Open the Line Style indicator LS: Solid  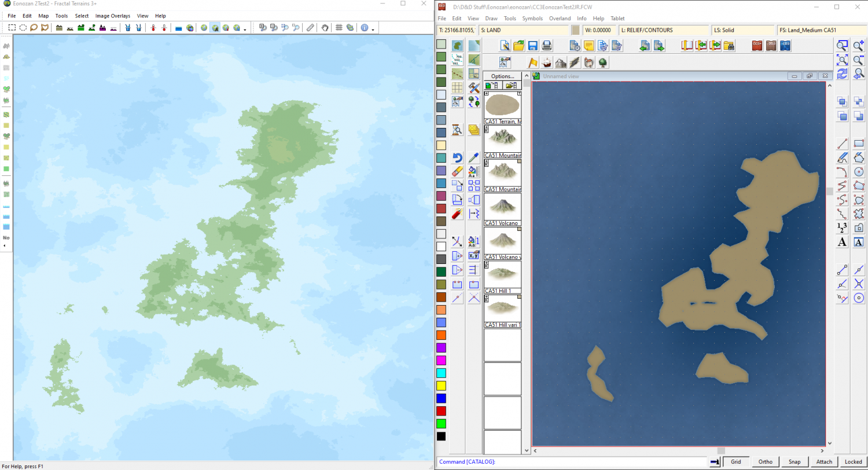[x=742, y=30]
